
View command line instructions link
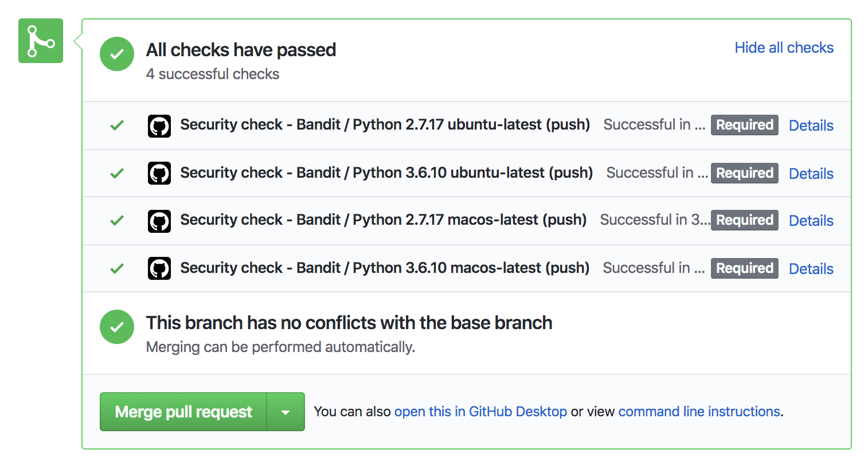click(x=699, y=412)
